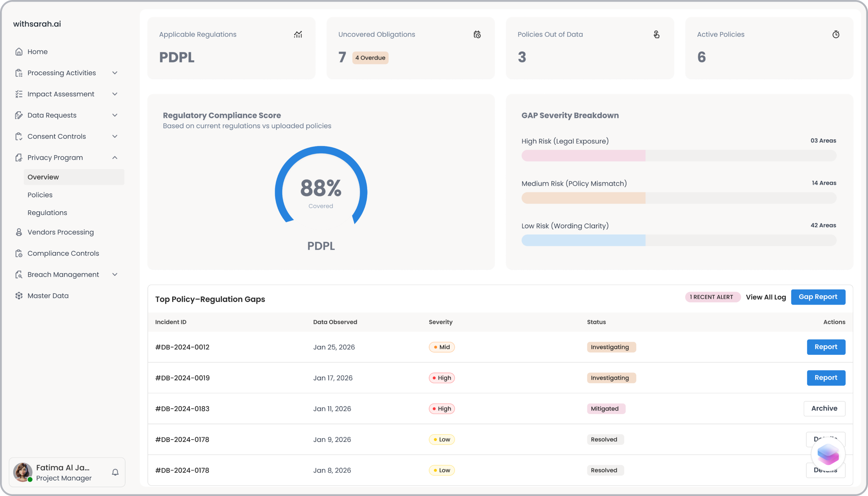Go to Vendors Processing
The image size is (868, 496).
(x=60, y=232)
